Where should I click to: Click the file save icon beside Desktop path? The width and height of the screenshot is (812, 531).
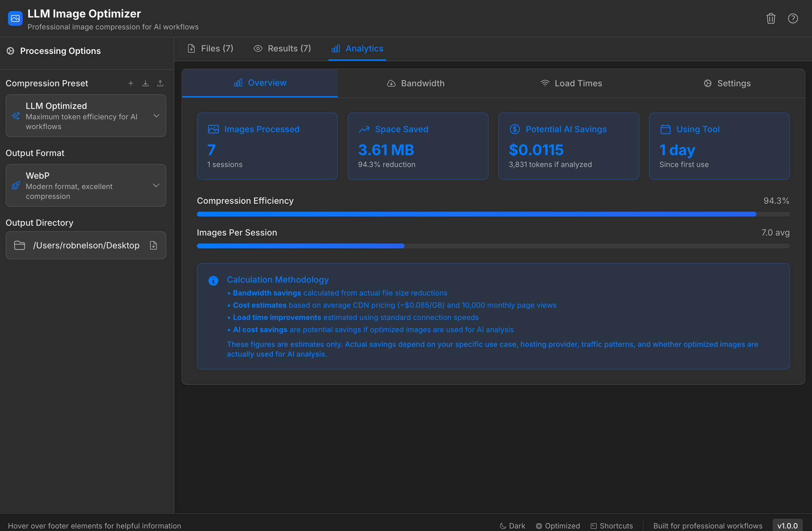[x=153, y=245]
